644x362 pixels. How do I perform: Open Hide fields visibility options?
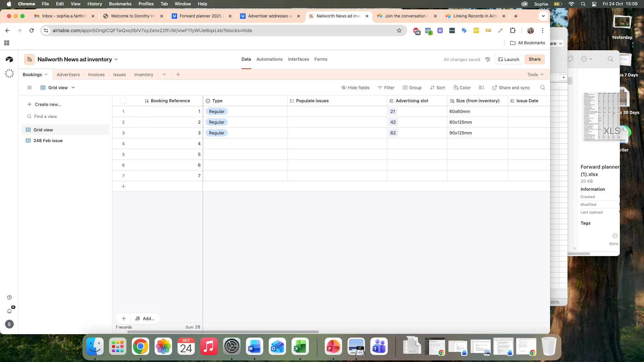click(x=355, y=87)
